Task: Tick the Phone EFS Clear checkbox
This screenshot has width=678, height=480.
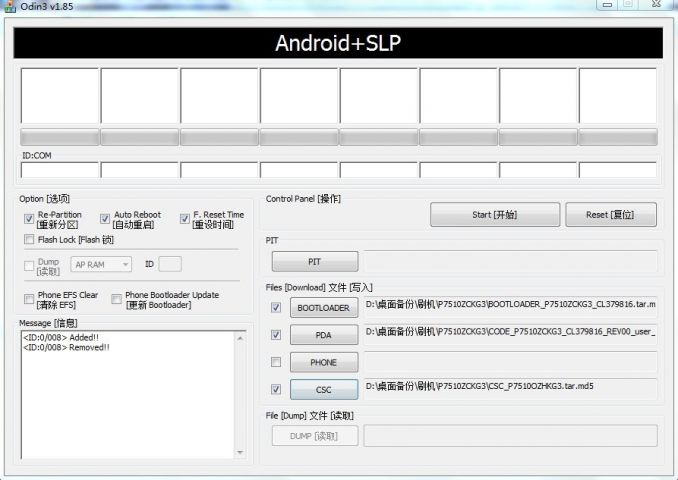Action: (x=29, y=299)
